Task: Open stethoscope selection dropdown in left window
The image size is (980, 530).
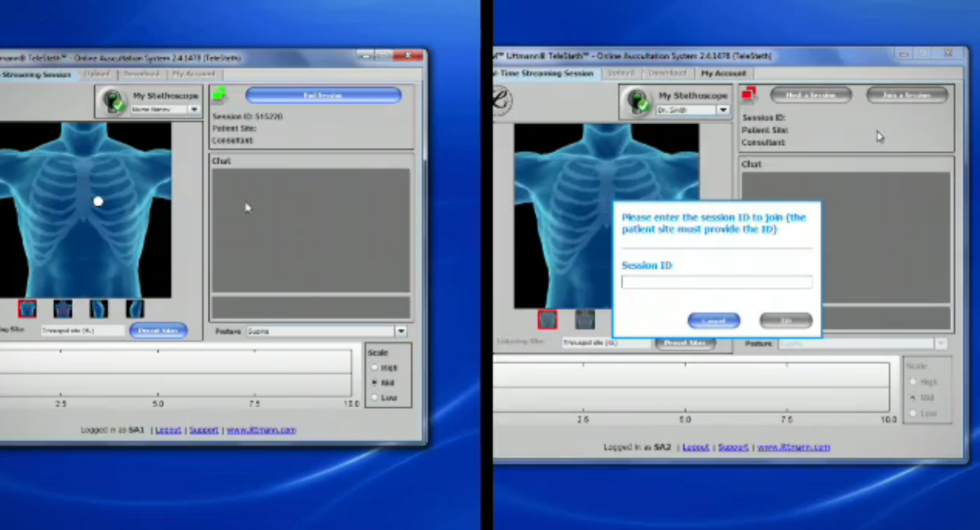Action: (194, 109)
